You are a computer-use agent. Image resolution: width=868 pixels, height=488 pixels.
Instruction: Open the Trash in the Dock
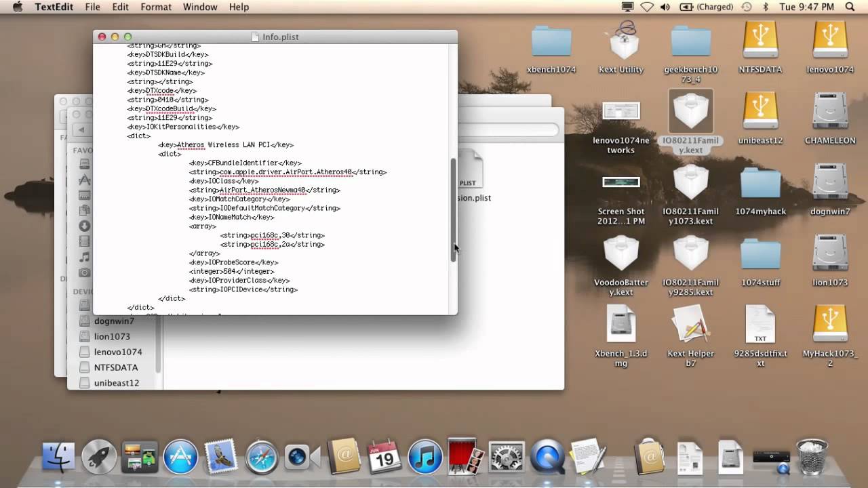tap(812, 457)
